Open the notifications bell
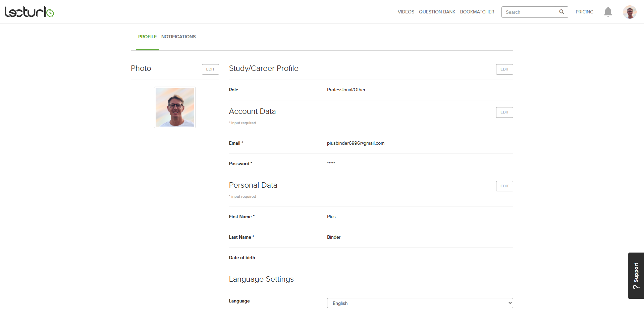This screenshot has height=327, width=644. 608,12
